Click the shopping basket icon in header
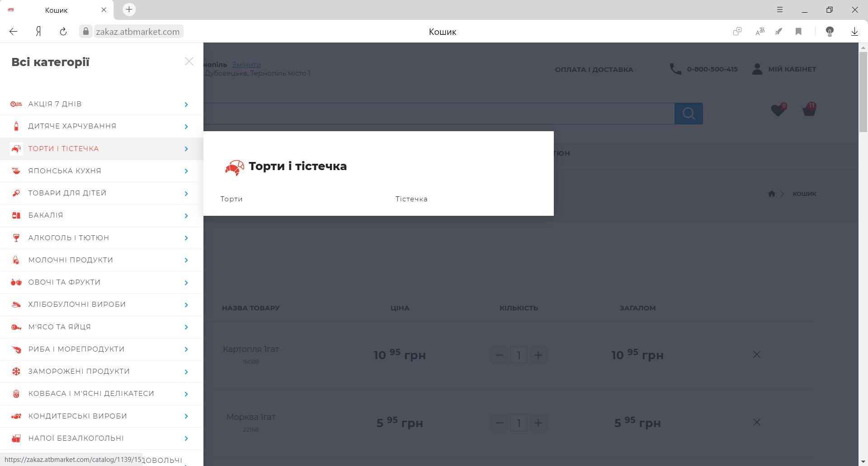 tap(808, 110)
